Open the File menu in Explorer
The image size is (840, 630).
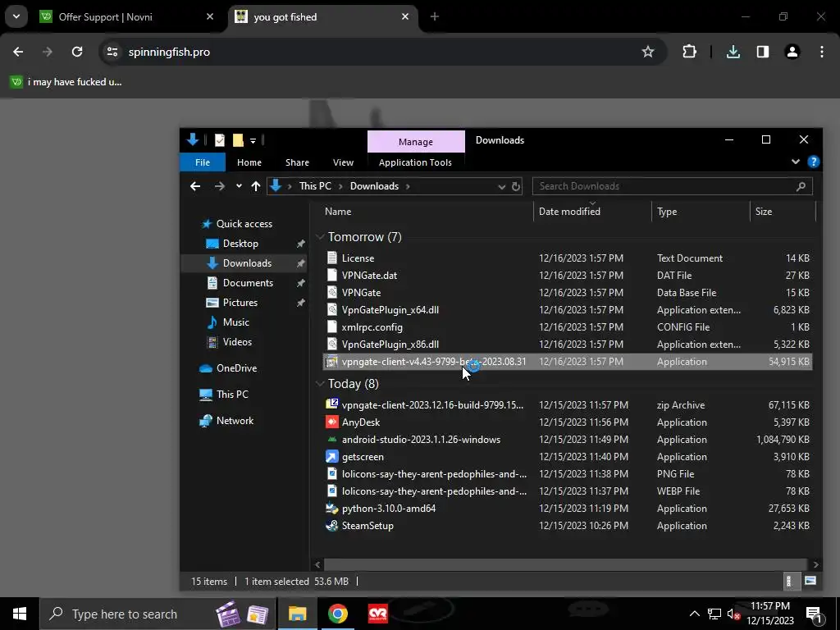click(x=203, y=162)
